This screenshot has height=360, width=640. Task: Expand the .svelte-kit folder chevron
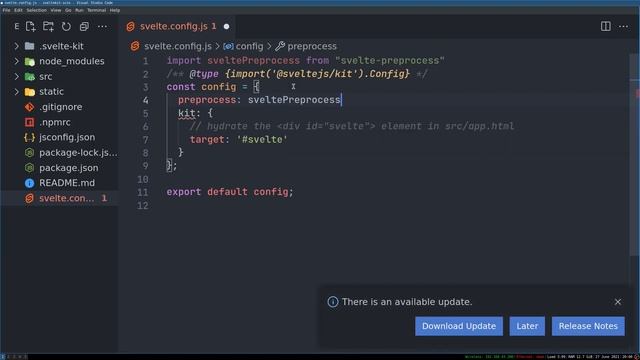[16, 46]
